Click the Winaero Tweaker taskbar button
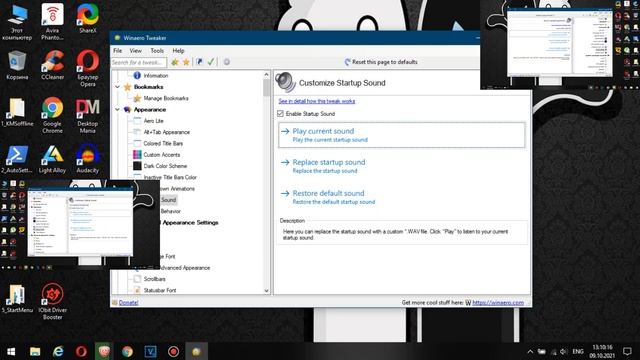640x360 pixels. click(196, 351)
